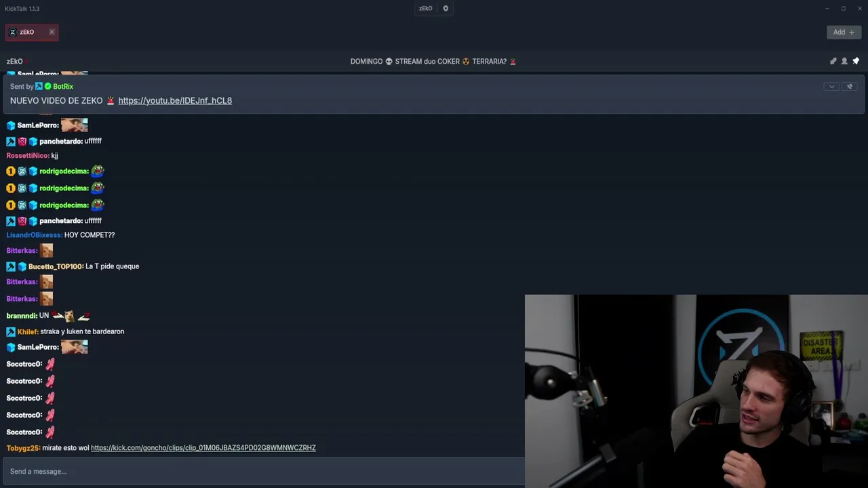Click BotRix username in pinned message

63,87
